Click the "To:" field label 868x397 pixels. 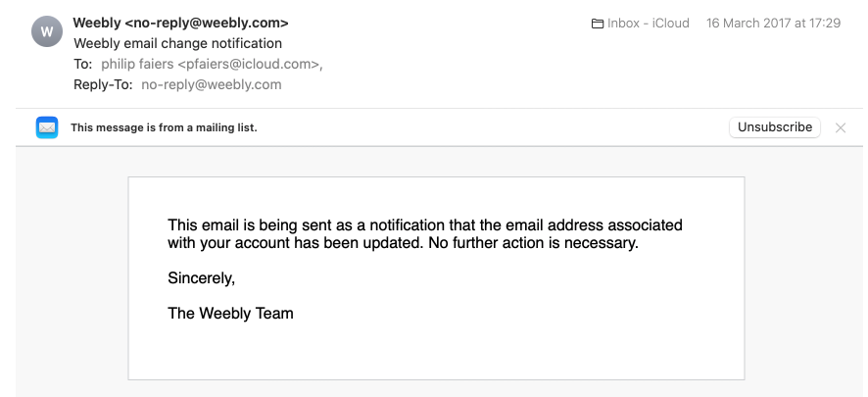pyautogui.click(x=83, y=64)
